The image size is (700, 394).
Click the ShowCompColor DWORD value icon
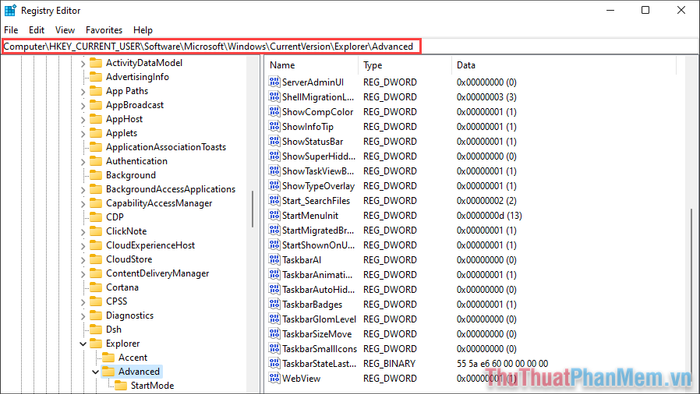point(274,111)
